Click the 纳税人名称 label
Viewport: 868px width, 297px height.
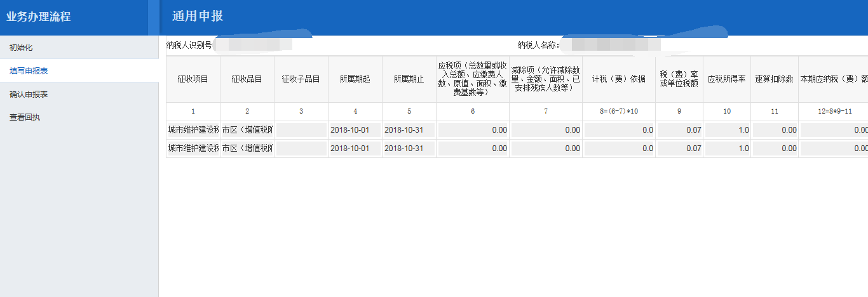pyautogui.click(x=538, y=44)
